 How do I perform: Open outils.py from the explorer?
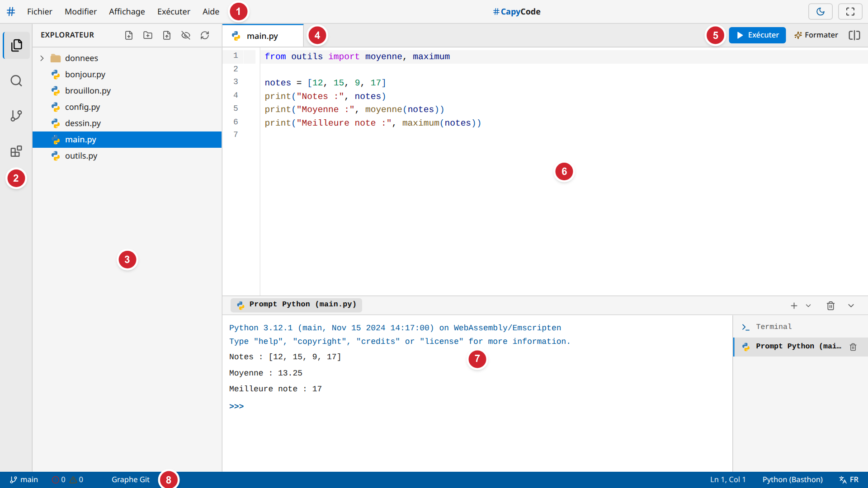127,156
